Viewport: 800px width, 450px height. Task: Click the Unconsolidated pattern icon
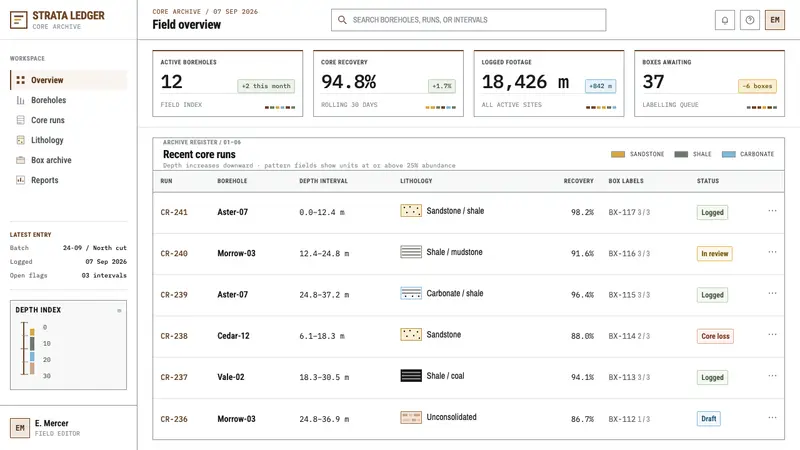(x=411, y=417)
